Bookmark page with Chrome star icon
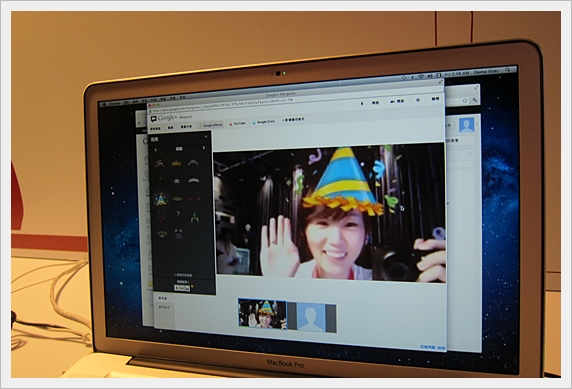 click(465, 100)
